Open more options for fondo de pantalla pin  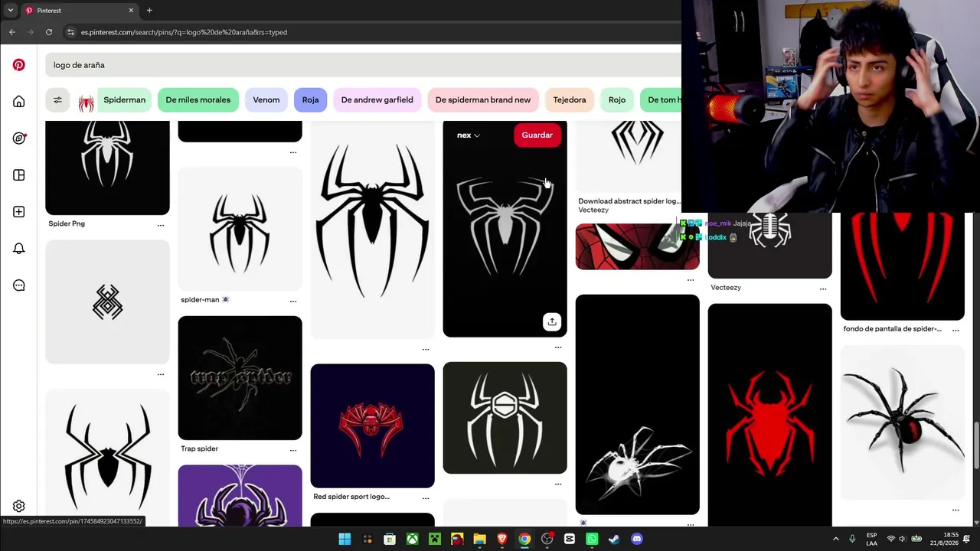(x=955, y=330)
